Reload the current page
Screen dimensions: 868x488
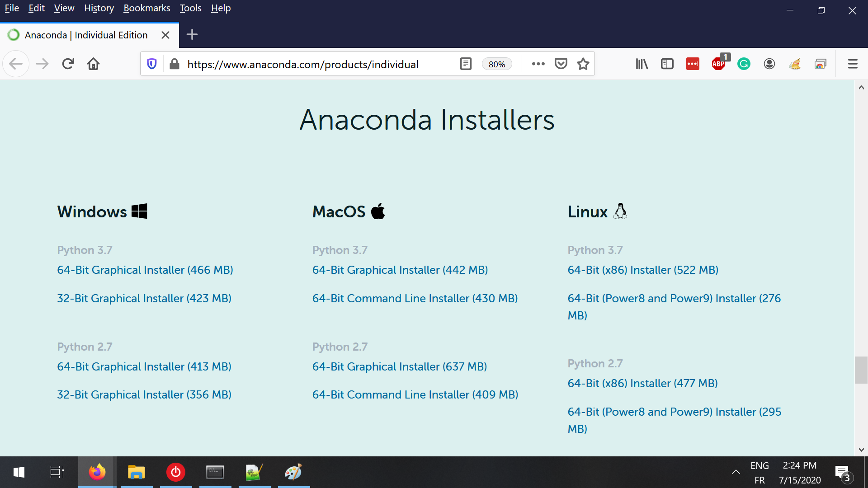tap(68, 64)
